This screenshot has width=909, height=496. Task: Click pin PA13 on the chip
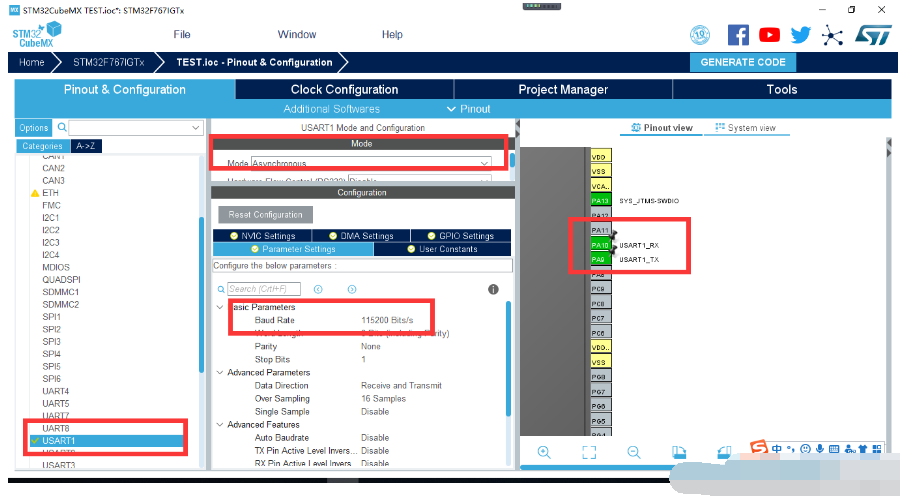[x=600, y=200]
